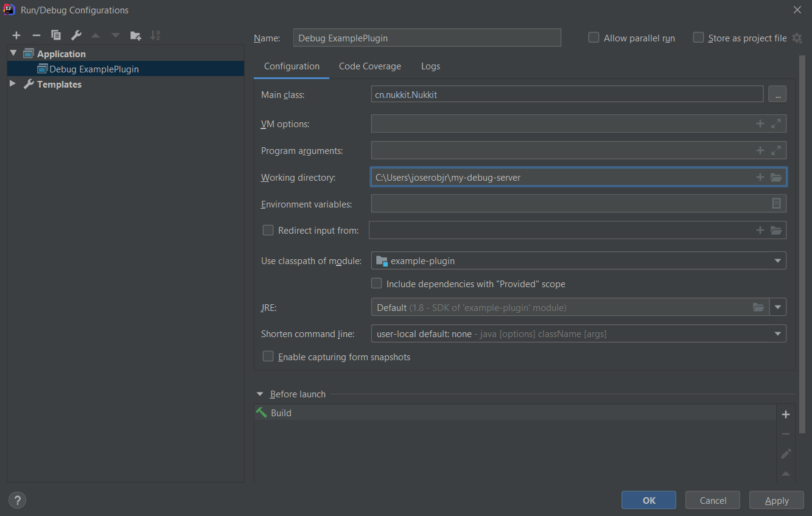Check Include dependencies with Provided scope

pyautogui.click(x=377, y=284)
